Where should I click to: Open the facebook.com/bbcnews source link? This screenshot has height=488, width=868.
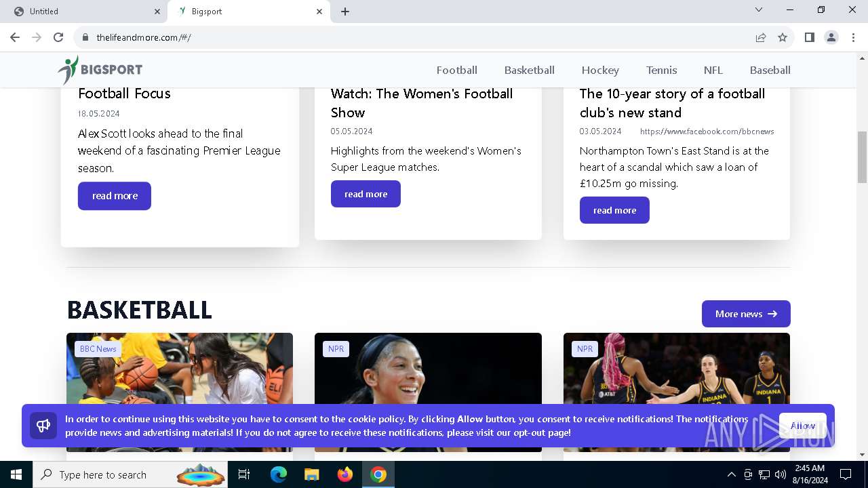click(x=707, y=131)
